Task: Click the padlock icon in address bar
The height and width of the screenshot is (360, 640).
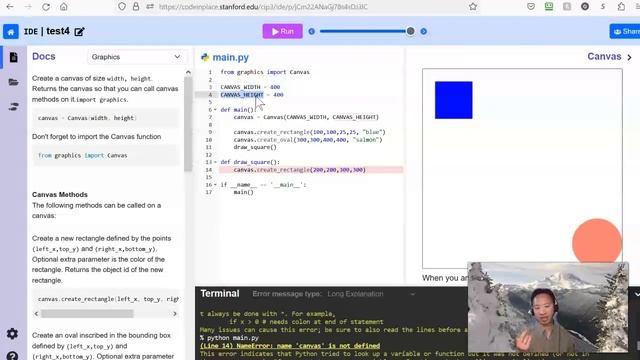Action: (x=136, y=7)
